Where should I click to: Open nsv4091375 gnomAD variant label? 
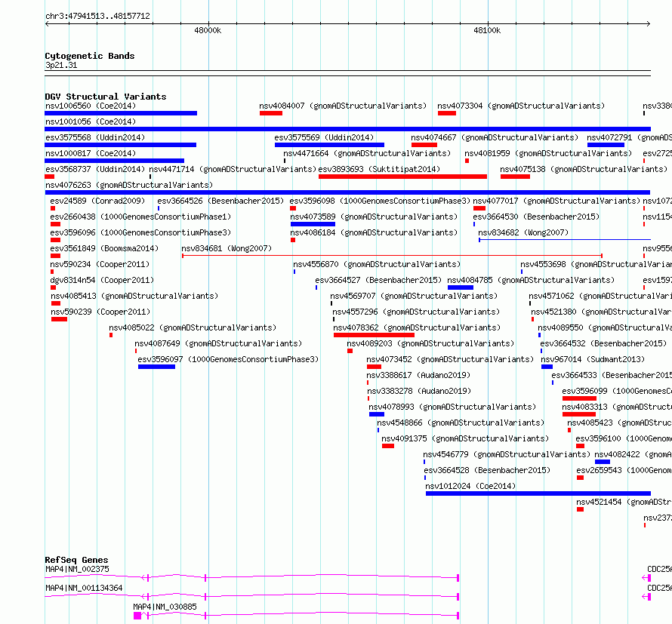pos(465,438)
